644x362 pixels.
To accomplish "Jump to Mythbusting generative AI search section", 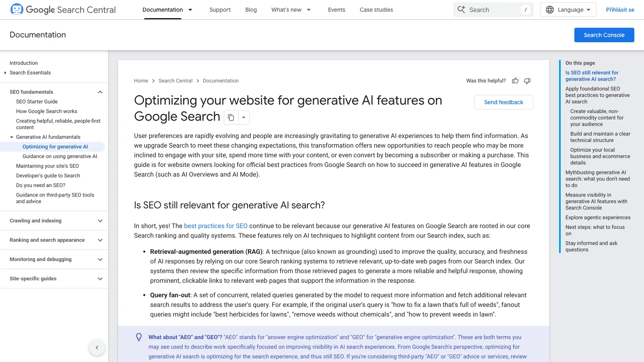I will tap(598, 179).
